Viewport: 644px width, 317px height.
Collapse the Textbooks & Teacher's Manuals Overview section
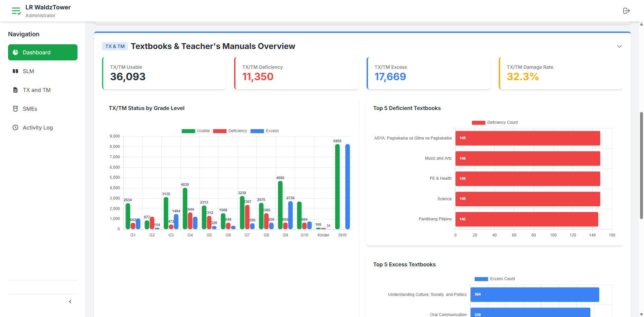[620, 46]
